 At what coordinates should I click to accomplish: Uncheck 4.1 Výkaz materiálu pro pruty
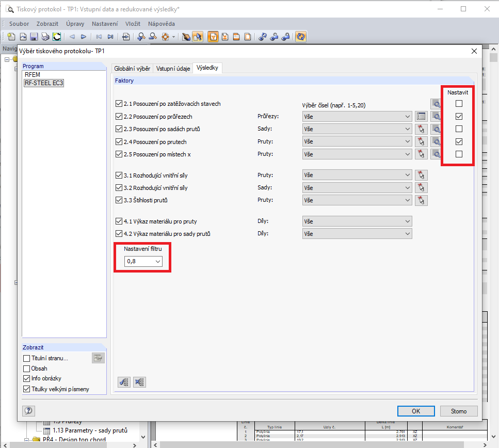pos(119,221)
